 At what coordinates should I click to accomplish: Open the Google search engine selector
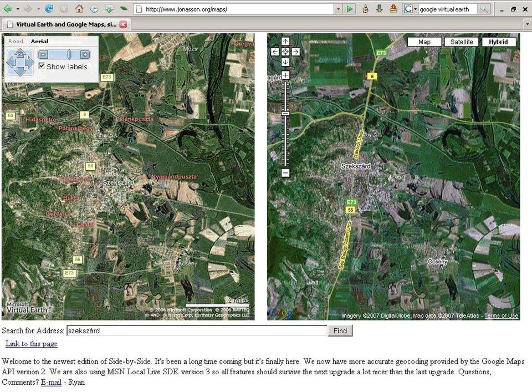[410, 9]
